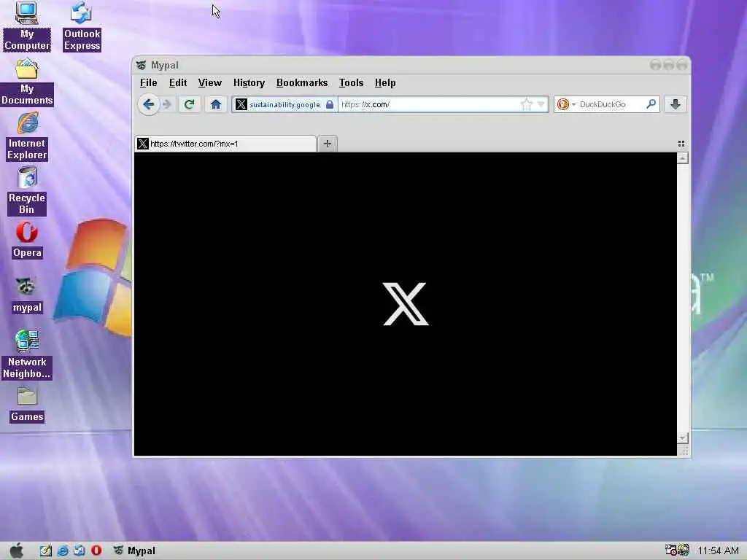Screen dimensions: 747x560
Task: Open the View menu
Action: [209, 83]
